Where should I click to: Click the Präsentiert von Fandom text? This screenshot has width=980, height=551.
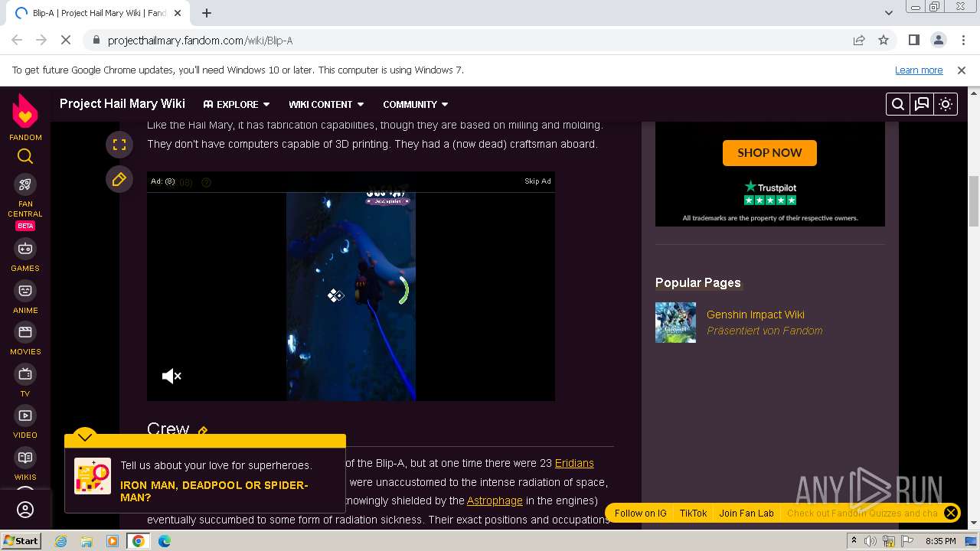(765, 331)
